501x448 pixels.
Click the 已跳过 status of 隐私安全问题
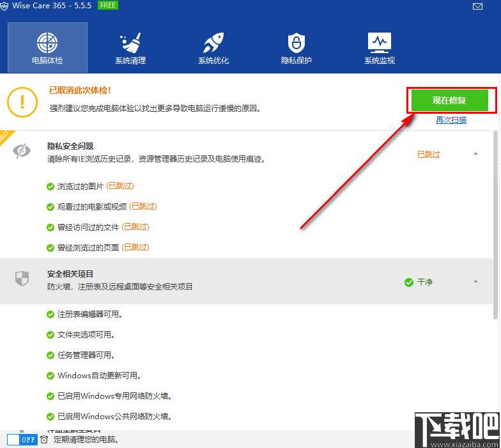click(429, 155)
